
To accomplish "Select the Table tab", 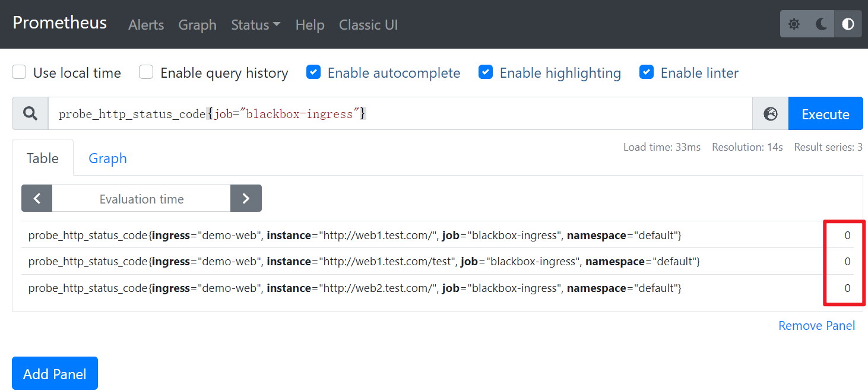I will (43, 158).
